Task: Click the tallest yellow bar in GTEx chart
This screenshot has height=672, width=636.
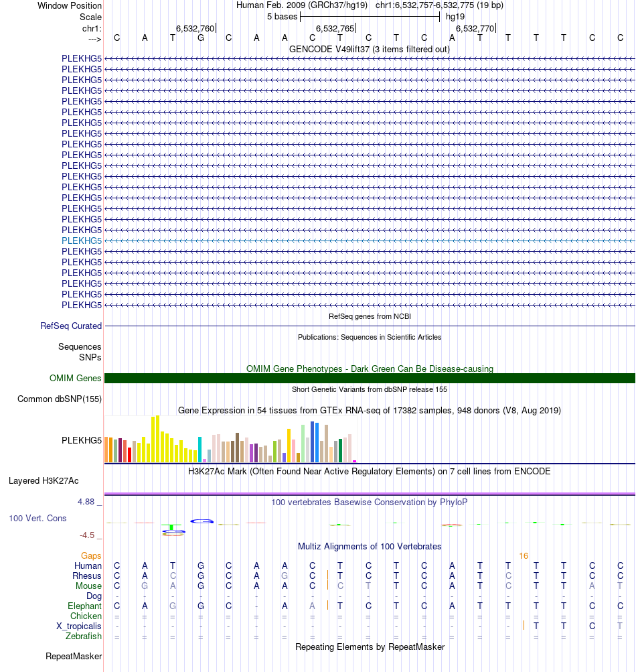Action: 157,439
